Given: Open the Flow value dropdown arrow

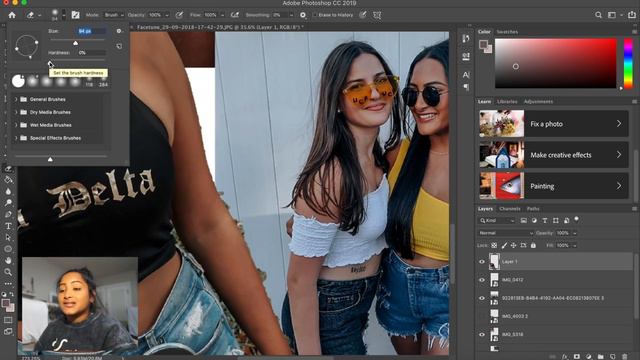Looking at the screenshot, I should tap(222, 16).
